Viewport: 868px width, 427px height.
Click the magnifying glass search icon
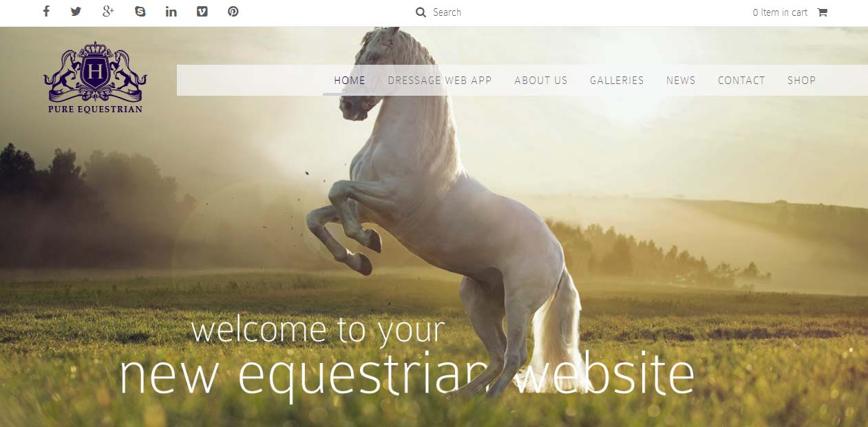[421, 12]
